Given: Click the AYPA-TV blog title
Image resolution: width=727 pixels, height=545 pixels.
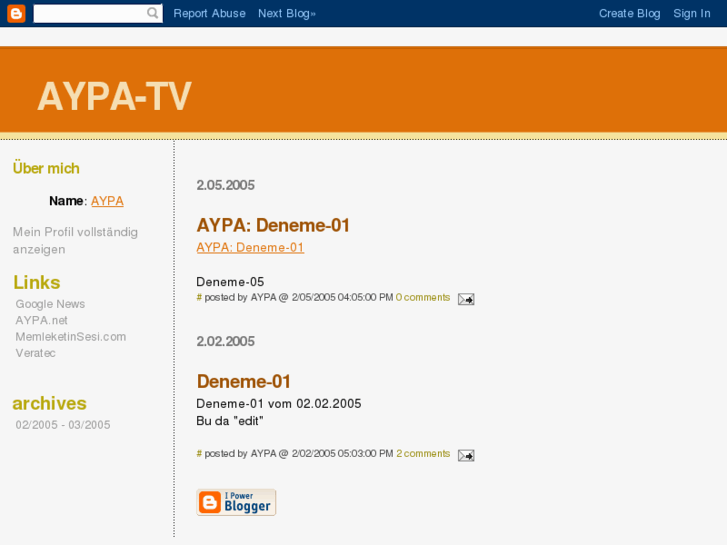Looking at the screenshot, I should click(114, 96).
